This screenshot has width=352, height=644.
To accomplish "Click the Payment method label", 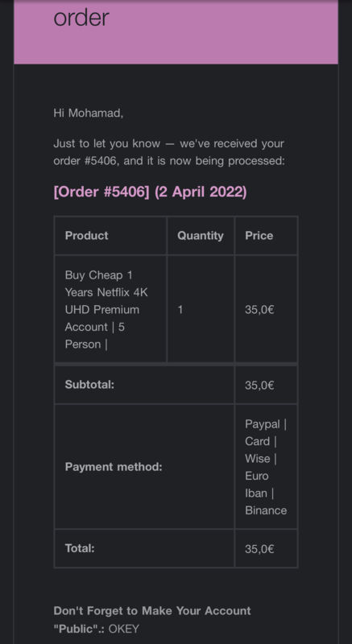I will point(114,467).
